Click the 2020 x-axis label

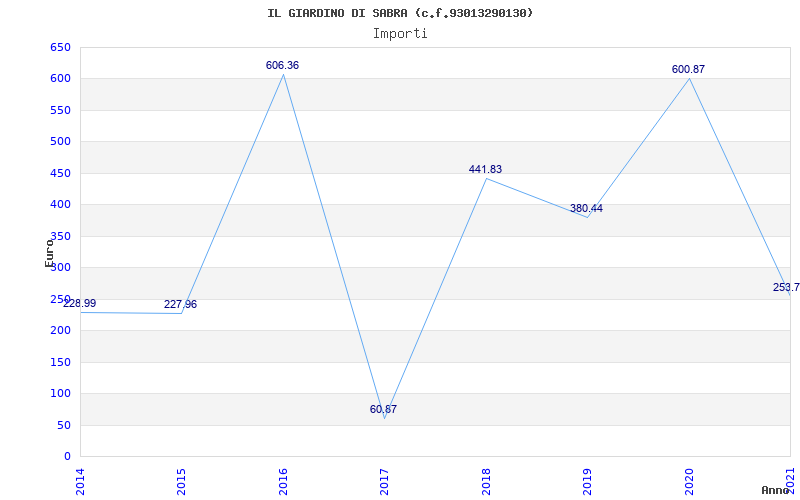[x=689, y=482]
